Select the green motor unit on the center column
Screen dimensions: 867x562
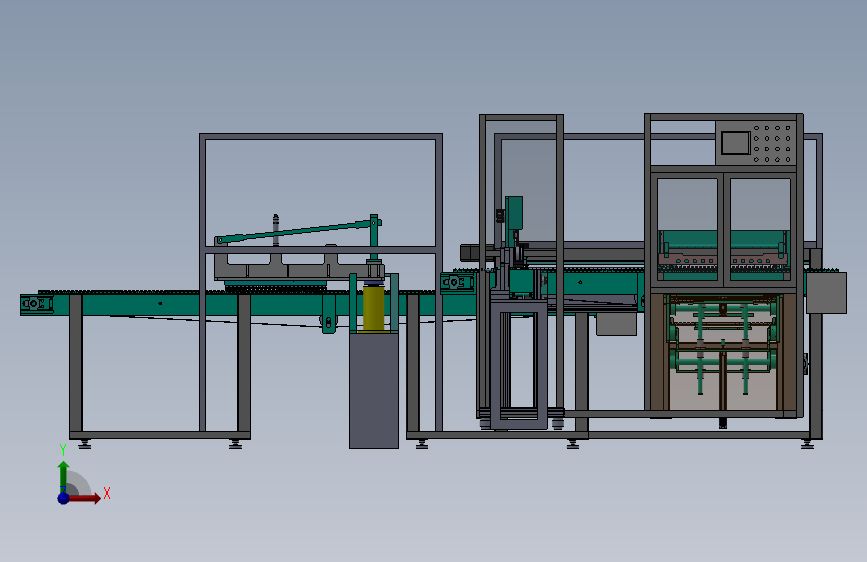pyautogui.click(x=514, y=213)
